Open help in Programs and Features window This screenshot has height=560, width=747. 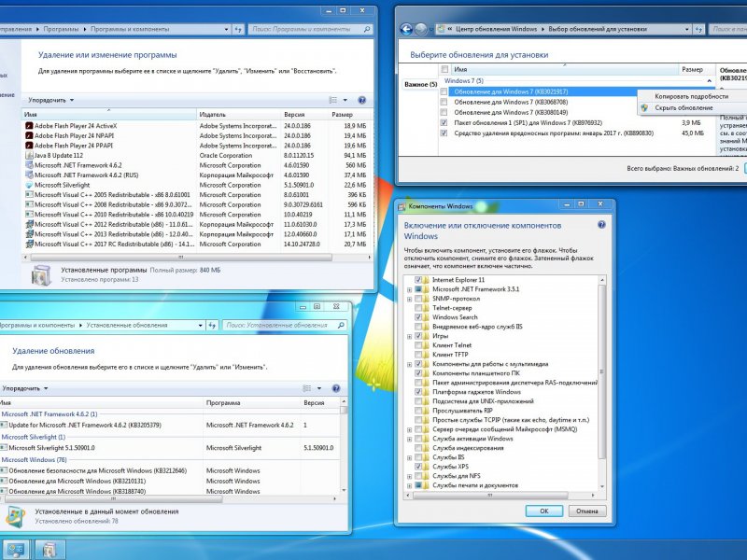361,100
